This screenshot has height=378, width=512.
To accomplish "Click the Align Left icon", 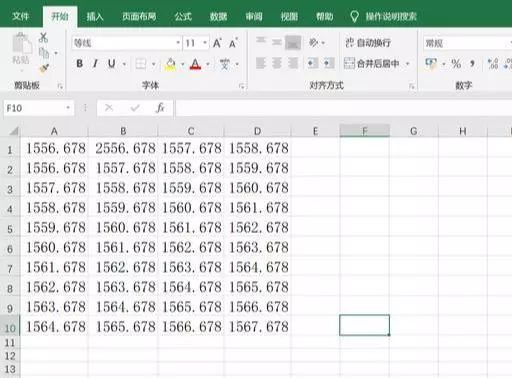I will (261, 63).
